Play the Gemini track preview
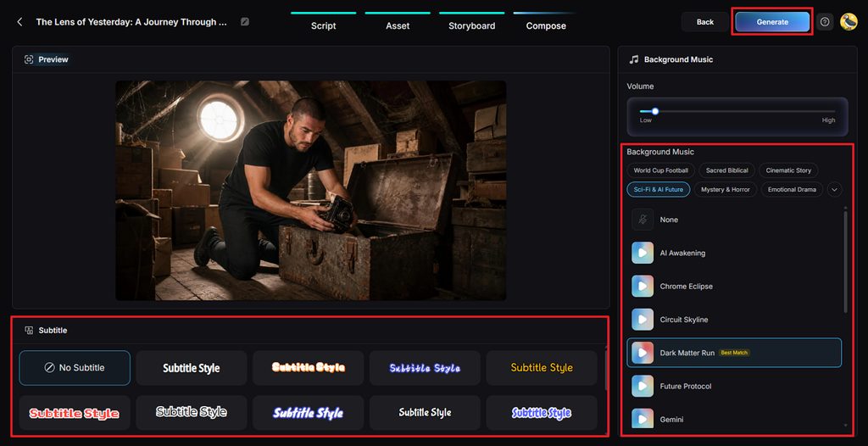Image resolution: width=868 pixels, height=446 pixels. (x=643, y=420)
